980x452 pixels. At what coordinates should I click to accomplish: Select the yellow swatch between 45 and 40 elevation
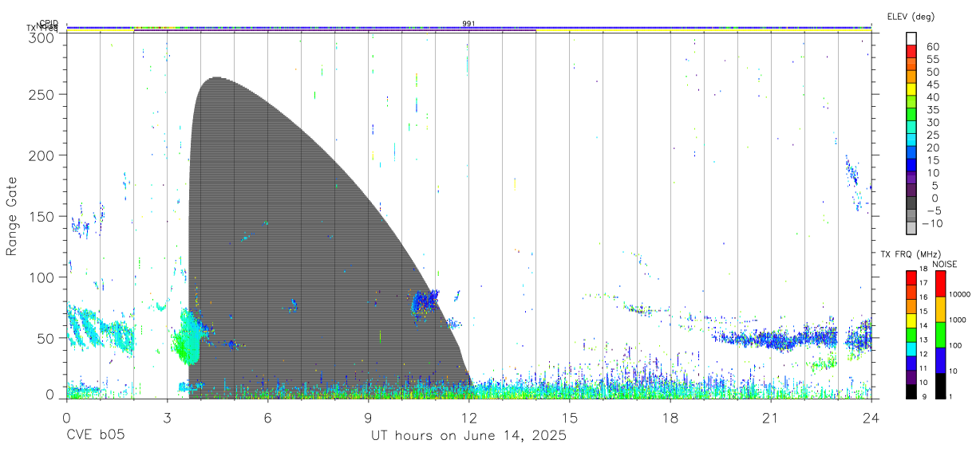point(912,91)
